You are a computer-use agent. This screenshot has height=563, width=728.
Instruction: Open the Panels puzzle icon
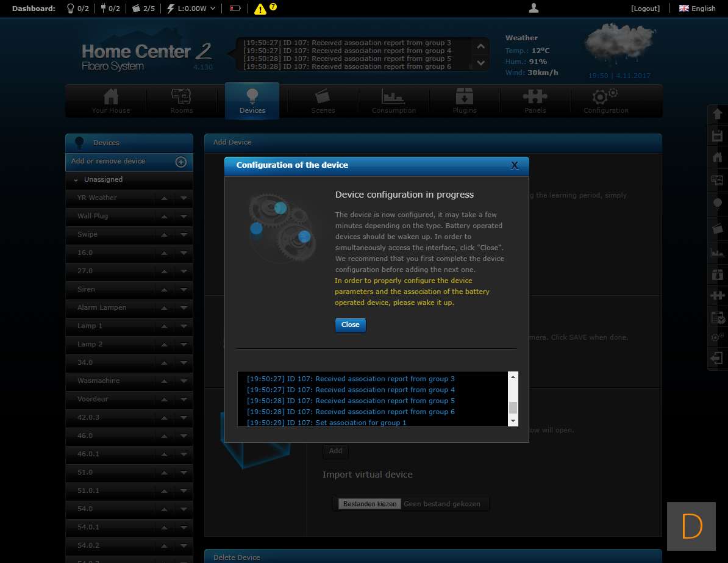point(535,96)
